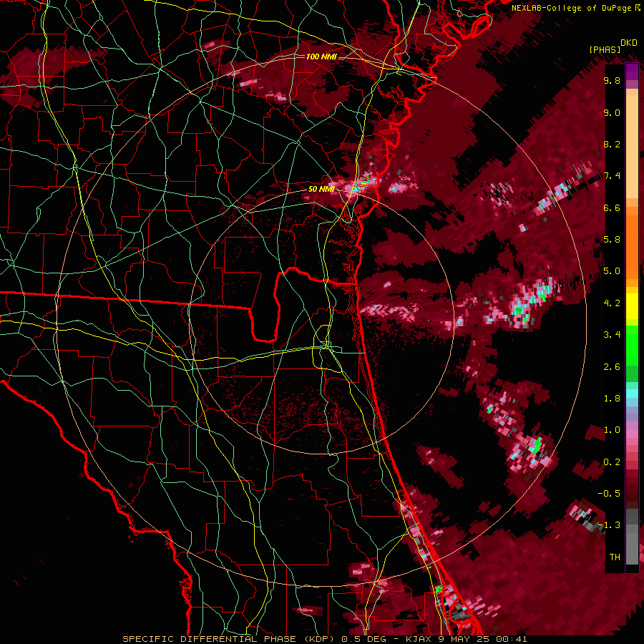Click the 5.8 legend value
The height and width of the screenshot is (644, 644).
[612, 240]
